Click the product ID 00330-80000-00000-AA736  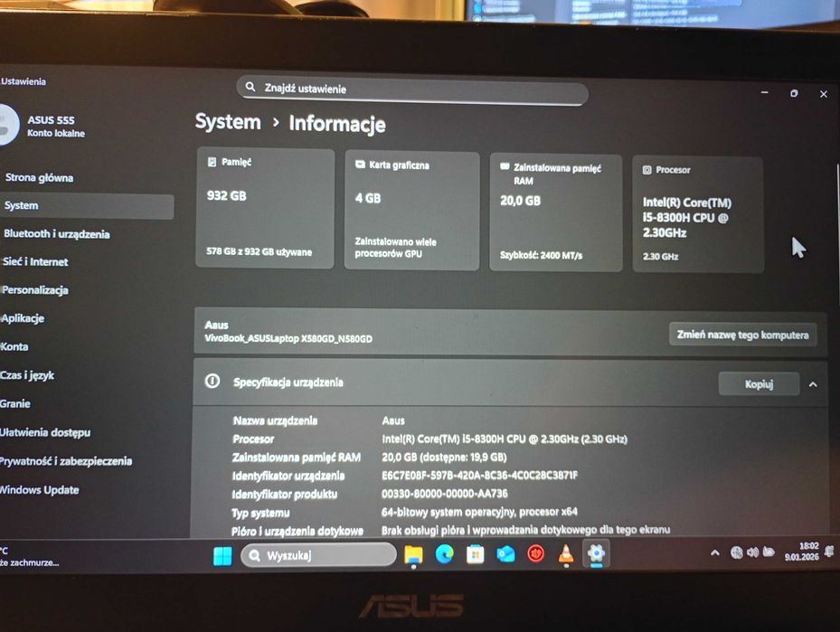(444, 494)
